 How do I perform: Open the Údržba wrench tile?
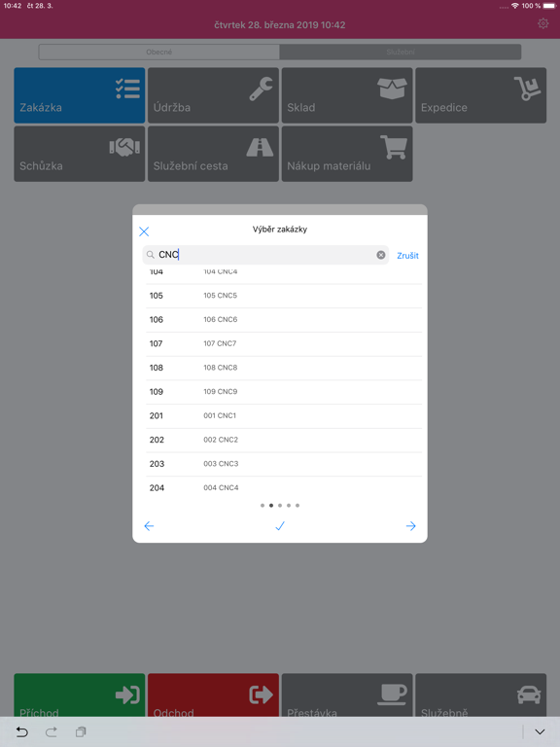[x=213, y=95]
